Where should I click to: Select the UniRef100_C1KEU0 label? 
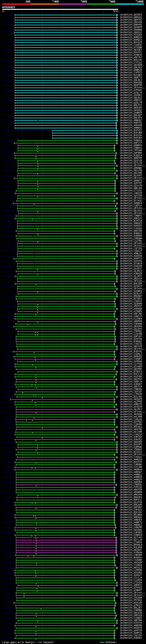click(131, 45)
